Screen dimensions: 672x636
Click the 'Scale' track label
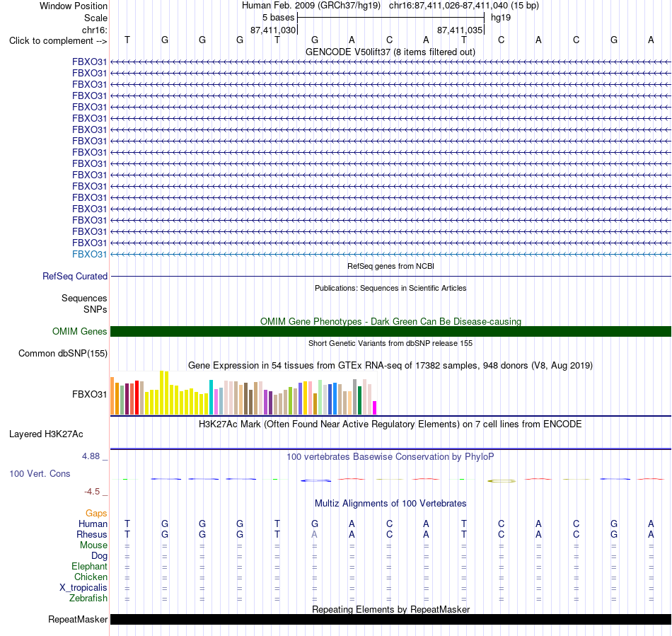point(95,18)
